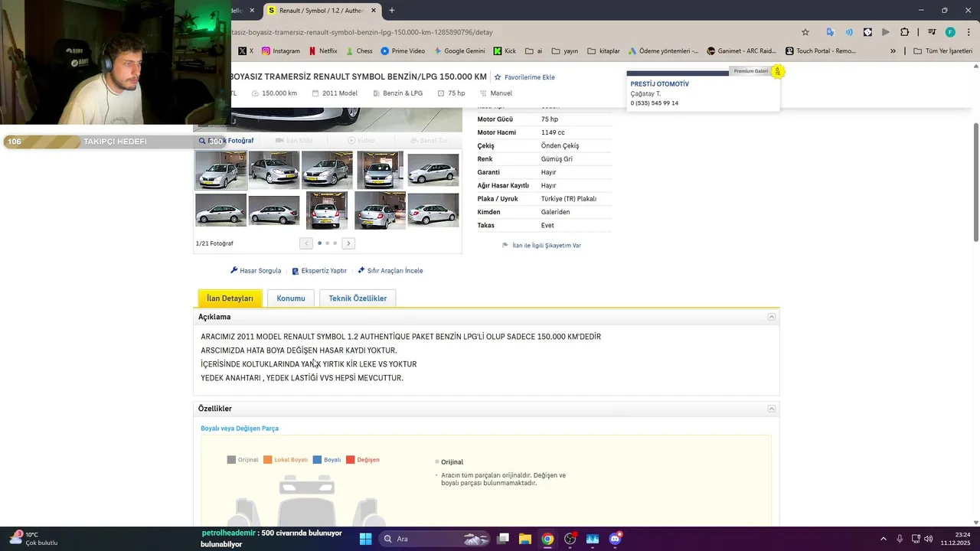The height and width of the screenshot is (551, 980).
Task: Switch to the Teknik Özellikler tab
Action: pyautogui.click(x=358, y=298)
